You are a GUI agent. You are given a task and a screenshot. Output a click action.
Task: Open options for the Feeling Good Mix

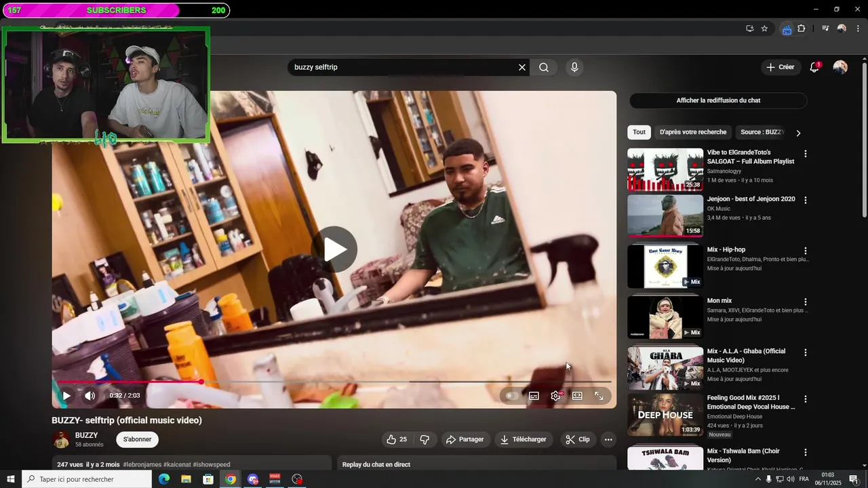(x=806, y=399)
